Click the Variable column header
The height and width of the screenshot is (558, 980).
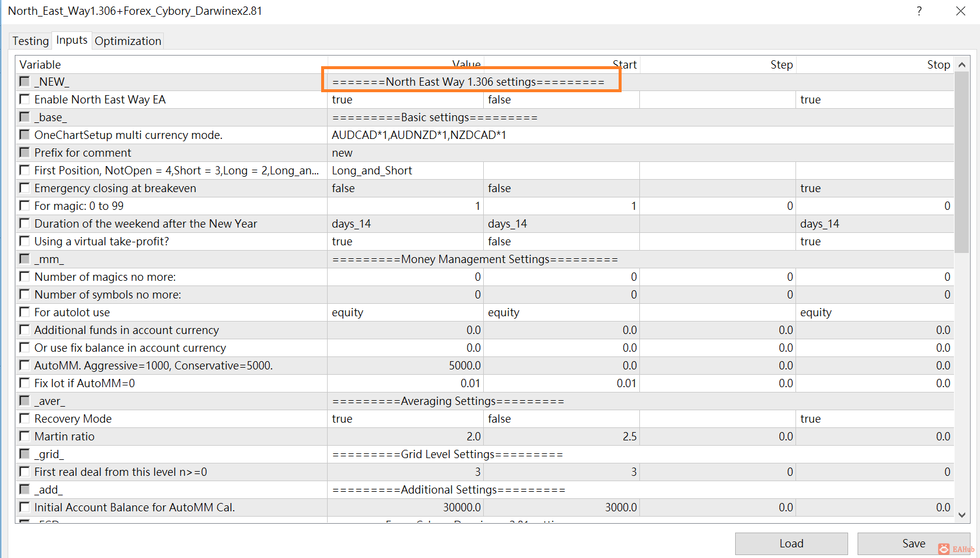tap(172, 64)
